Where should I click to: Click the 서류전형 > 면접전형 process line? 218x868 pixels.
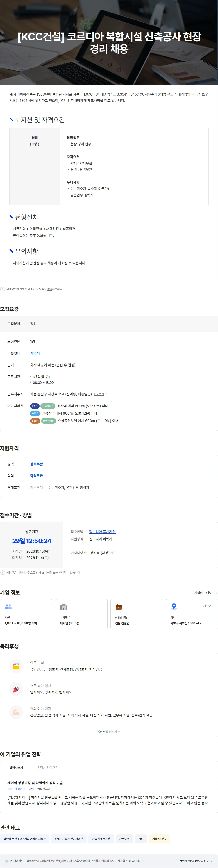click(x=44, y=229)
